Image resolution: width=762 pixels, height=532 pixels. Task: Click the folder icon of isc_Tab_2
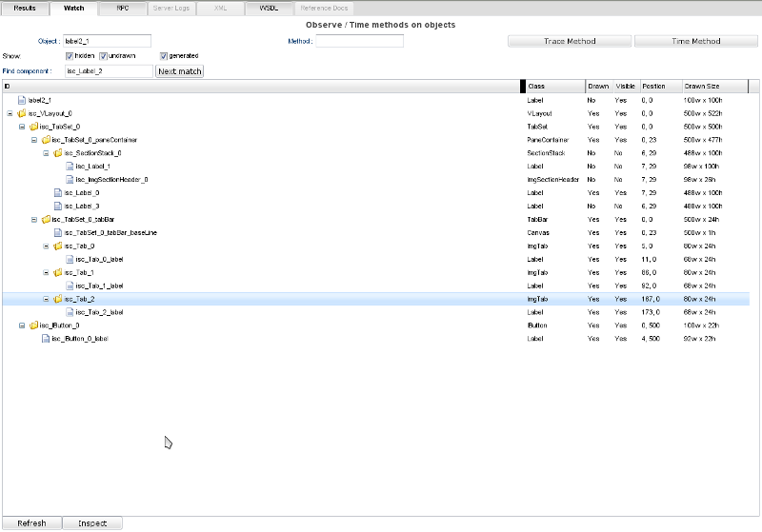[x=57, y=299]
